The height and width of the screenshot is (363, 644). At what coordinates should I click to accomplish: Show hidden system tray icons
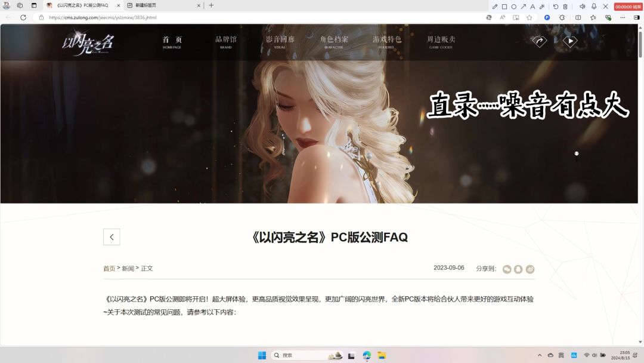point(540,355)
